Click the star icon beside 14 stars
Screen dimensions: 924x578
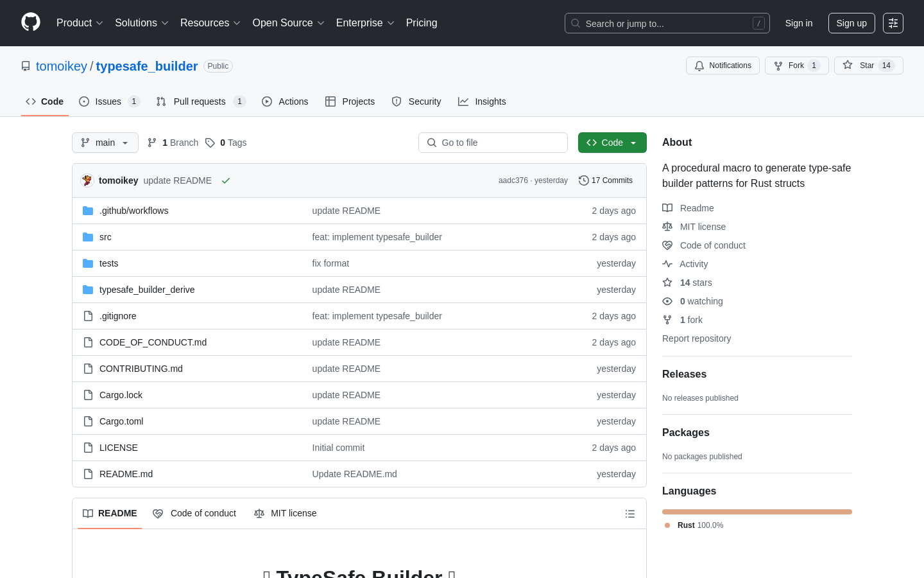click(x=667, y=283)
